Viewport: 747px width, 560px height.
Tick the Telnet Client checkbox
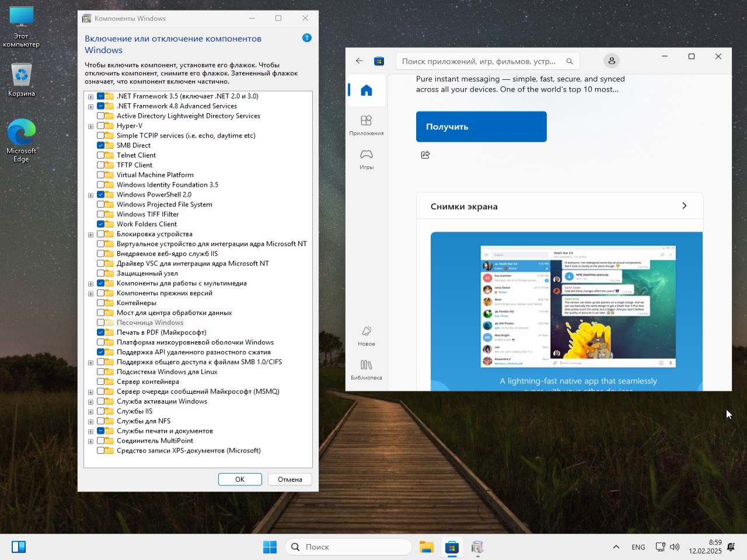click(x=101, y=155)
